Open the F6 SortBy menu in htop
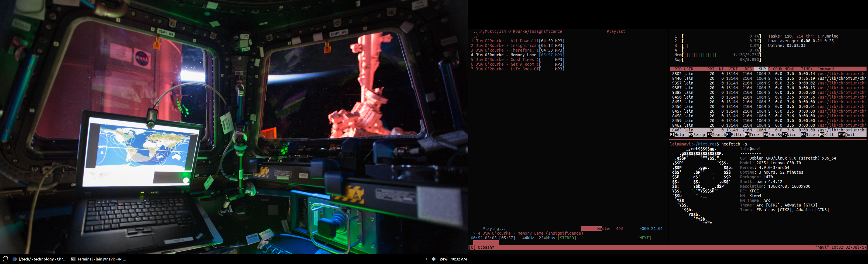The image size is (868, 264). 772,135
